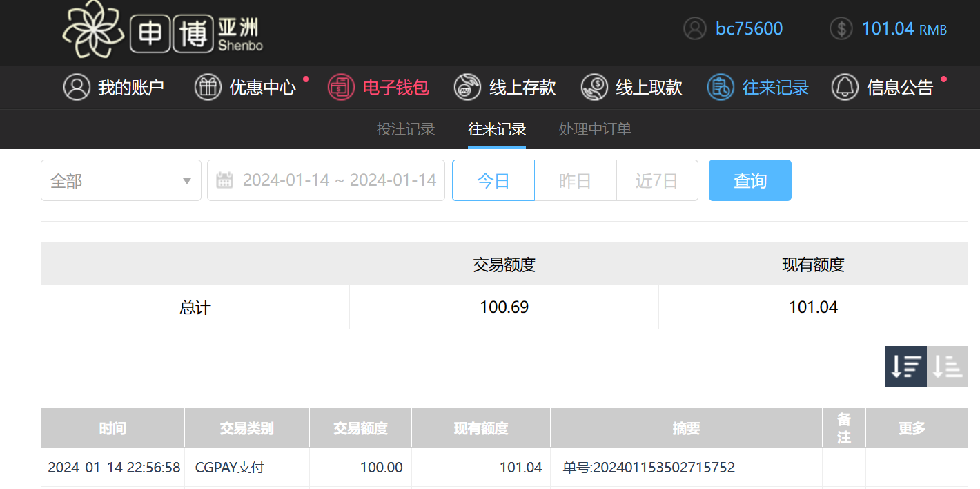Viewport: 980px width, 489px height.
Task: Switch to 投注记录 tab
Action: pyautogui.click(x=406, y=129)
